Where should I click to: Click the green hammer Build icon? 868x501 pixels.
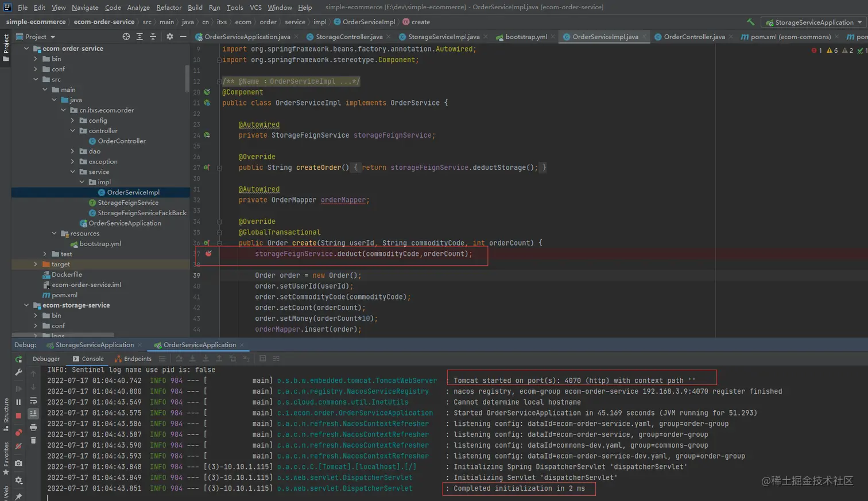click(x=750, y=22)
